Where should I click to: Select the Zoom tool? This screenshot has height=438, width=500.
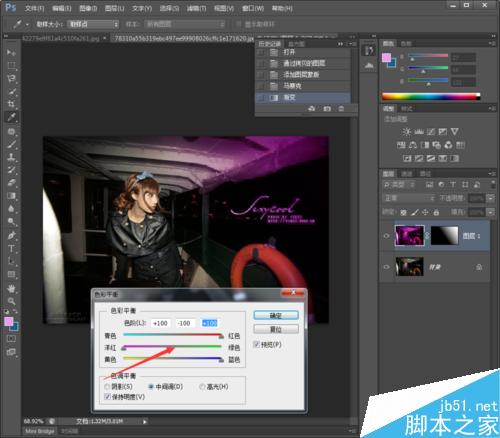(x=11, y=301)
